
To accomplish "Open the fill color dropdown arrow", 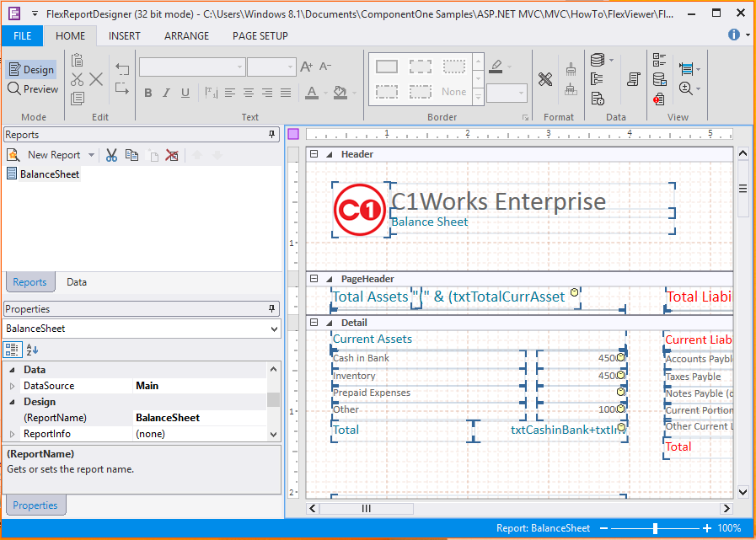I will coord(355,93).
